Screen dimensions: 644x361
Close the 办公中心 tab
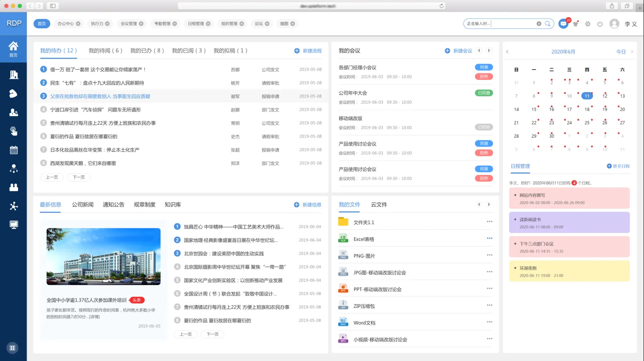coord(78,24)
